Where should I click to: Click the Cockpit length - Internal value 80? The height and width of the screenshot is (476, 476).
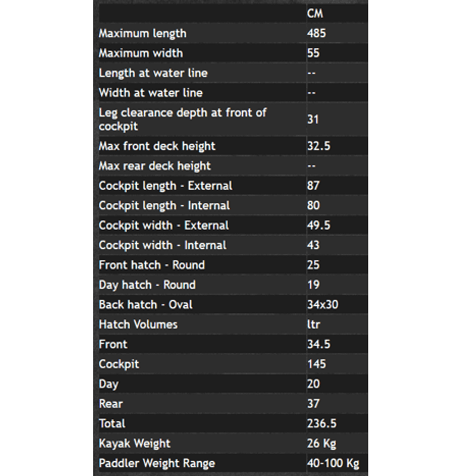click(314, 205)
